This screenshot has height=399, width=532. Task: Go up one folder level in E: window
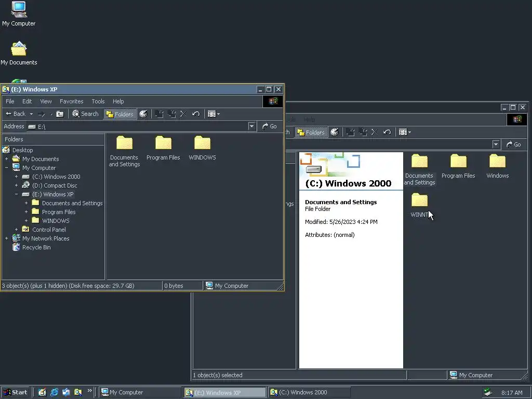[x=60, y=114]
